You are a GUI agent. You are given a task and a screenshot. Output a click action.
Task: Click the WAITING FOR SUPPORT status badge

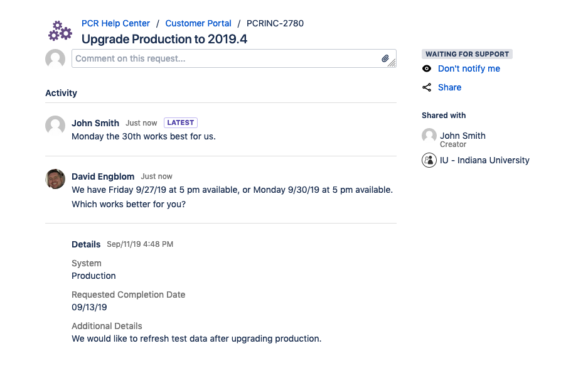coord(467,54)
